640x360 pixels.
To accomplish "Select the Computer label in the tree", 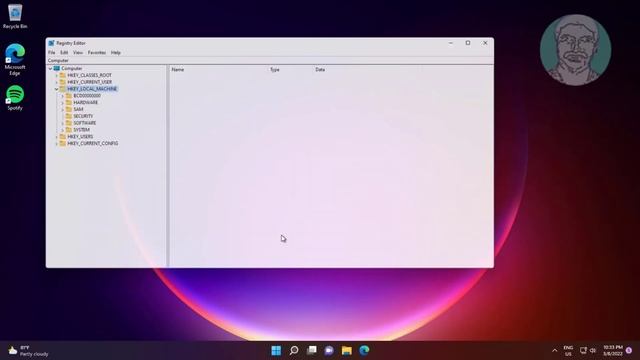I will [71, 69].
